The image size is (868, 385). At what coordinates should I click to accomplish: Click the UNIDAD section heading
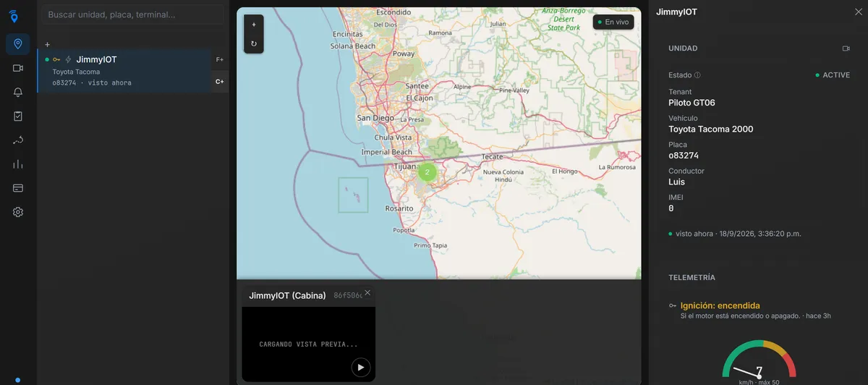point(683,48)
